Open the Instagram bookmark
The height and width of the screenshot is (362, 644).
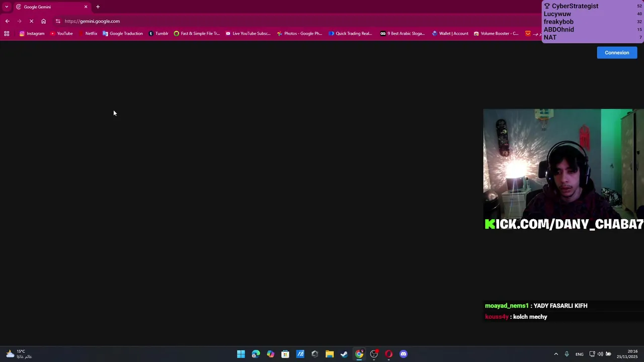click(32, 34)
